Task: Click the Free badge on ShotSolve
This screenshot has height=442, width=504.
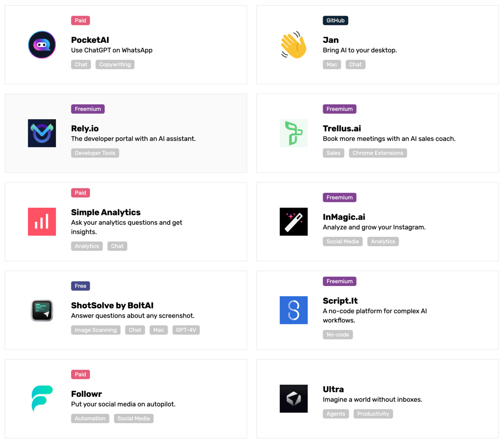Action: pos(80,286)
